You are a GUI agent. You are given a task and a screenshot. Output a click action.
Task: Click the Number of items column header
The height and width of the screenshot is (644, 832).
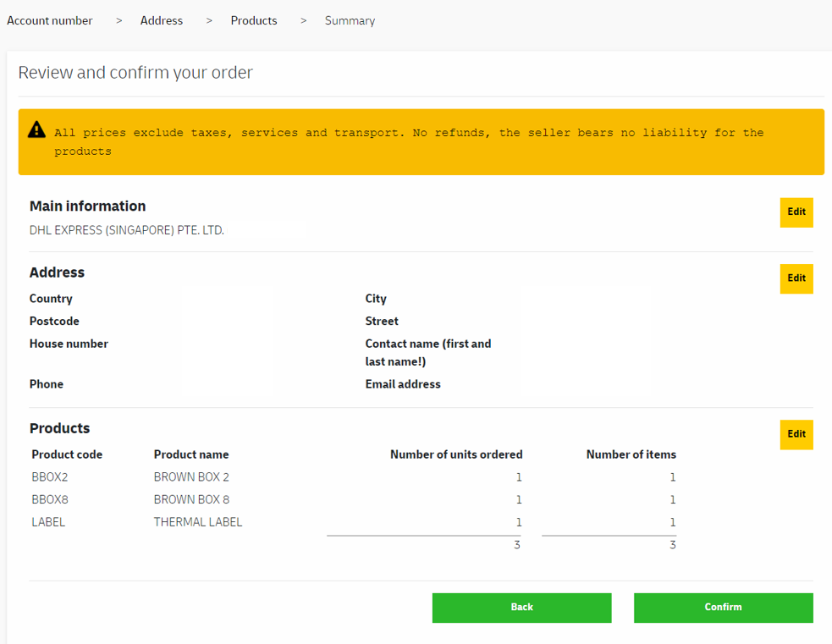(x=631, y=454)
